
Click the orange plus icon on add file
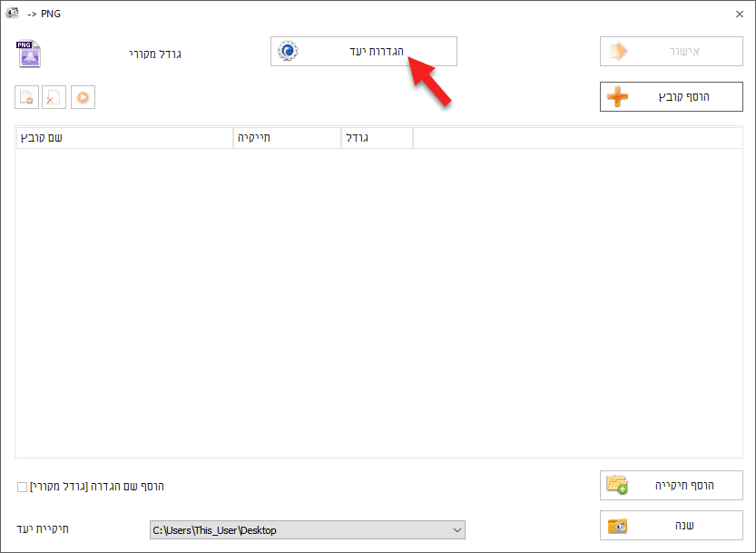617,96
